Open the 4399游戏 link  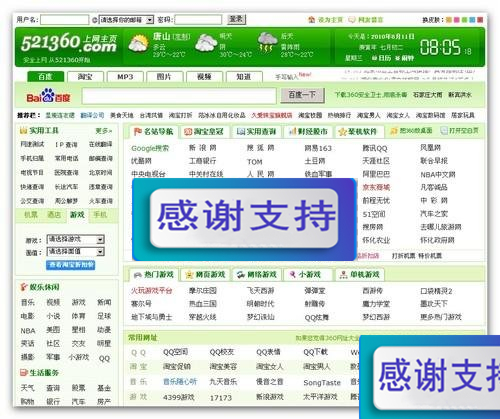point(179,397)
